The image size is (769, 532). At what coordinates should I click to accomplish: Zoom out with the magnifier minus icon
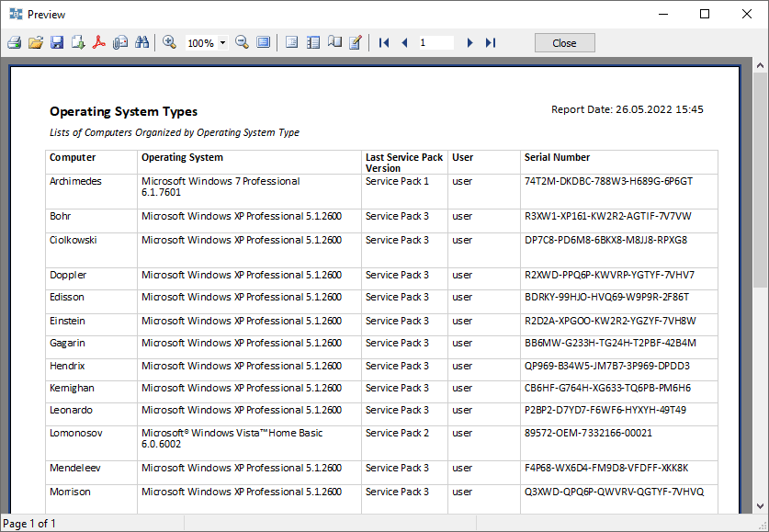point(242,42)
